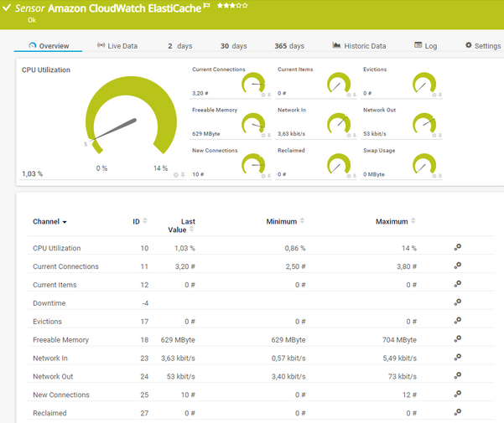Click gear icon on Network Out gauge
The image size is (504, 423).
(434, 136)
